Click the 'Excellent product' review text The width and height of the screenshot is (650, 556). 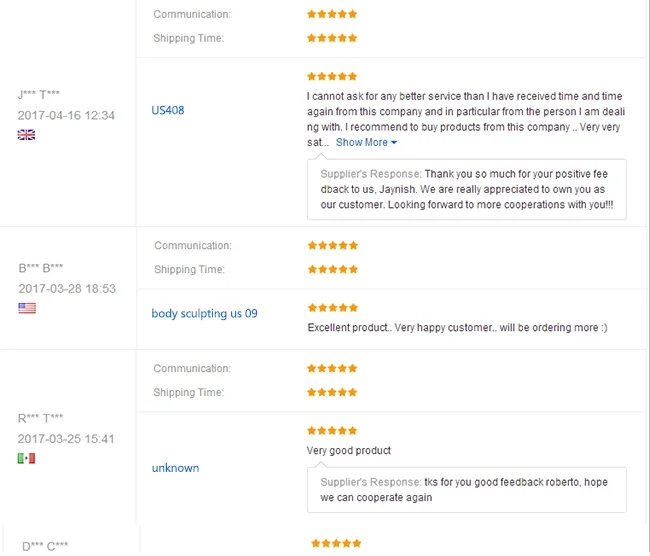tap(457, 328)
